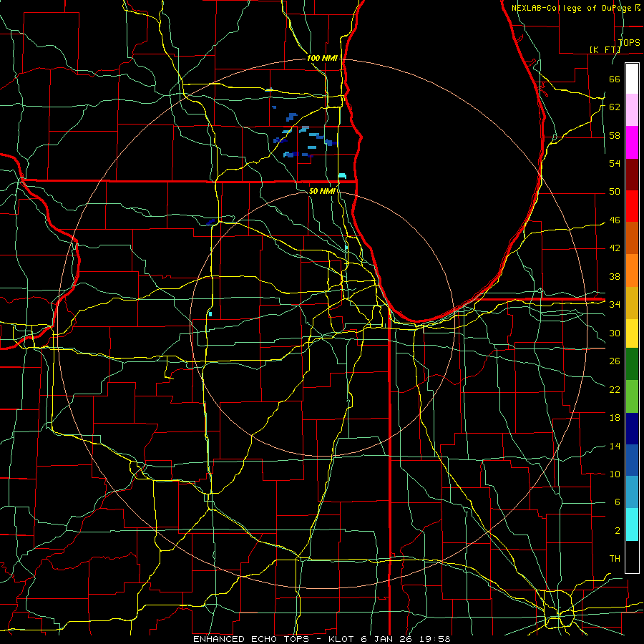The height and width of the screenshot is (644, 644).
Task: Select the burnt orange legend swatch
Action: pos(632,238)
